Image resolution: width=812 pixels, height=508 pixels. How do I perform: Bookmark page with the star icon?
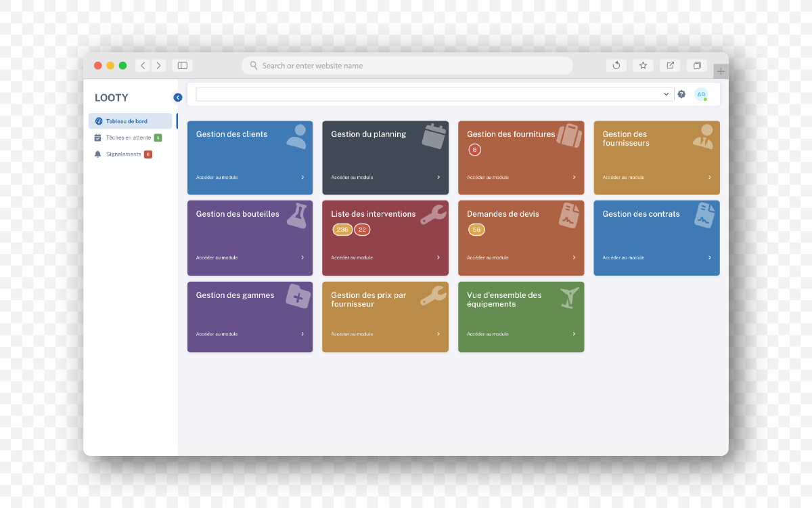tap(643, 66)
